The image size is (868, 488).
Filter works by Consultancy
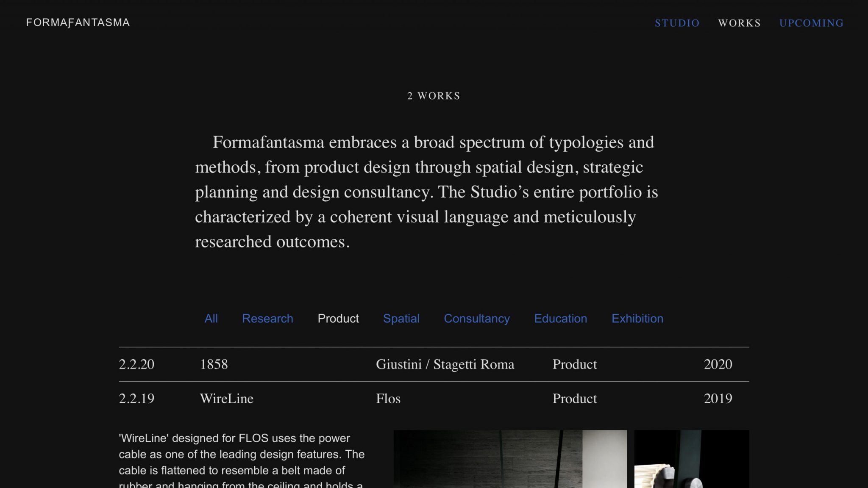pyautogui.click(x=476, y=319)
